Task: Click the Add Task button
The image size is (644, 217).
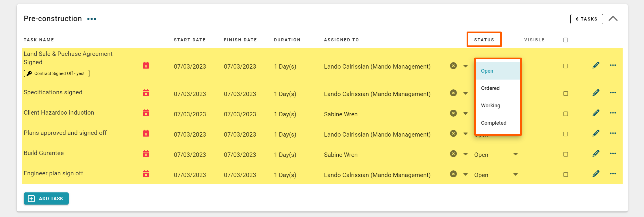Action: click(46, 198)
